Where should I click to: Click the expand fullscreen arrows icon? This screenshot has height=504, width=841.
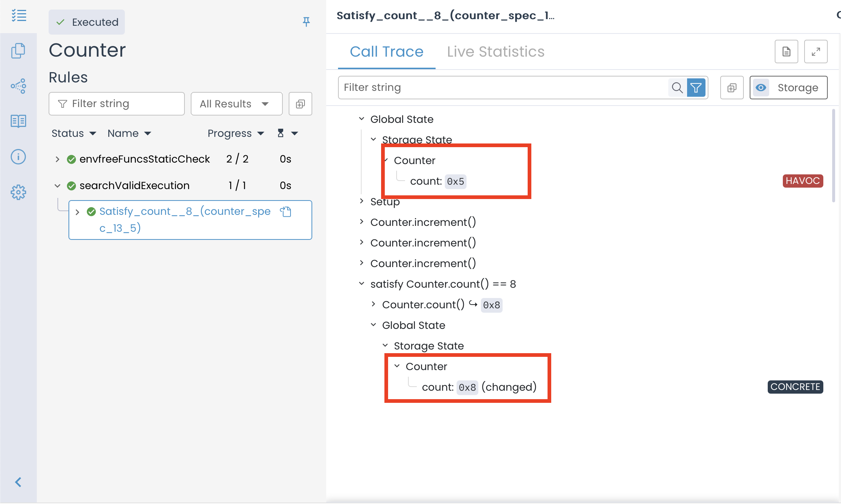pos(816,52)
